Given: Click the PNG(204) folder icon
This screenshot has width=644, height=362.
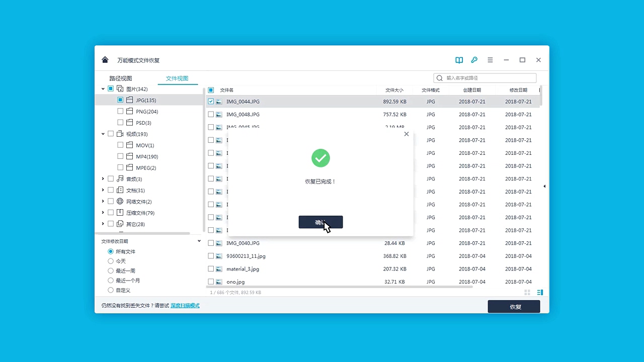Looking at the screenshot, I should 130,111.
